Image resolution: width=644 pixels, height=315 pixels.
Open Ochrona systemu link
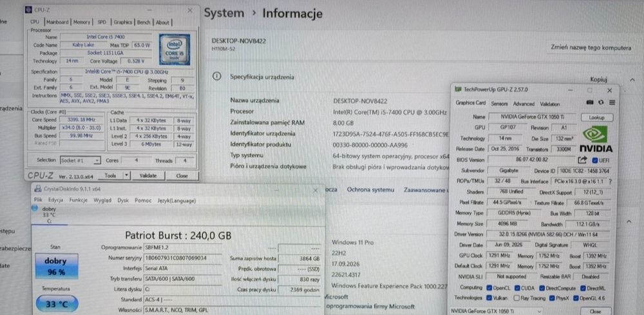[x=370, y=190]
